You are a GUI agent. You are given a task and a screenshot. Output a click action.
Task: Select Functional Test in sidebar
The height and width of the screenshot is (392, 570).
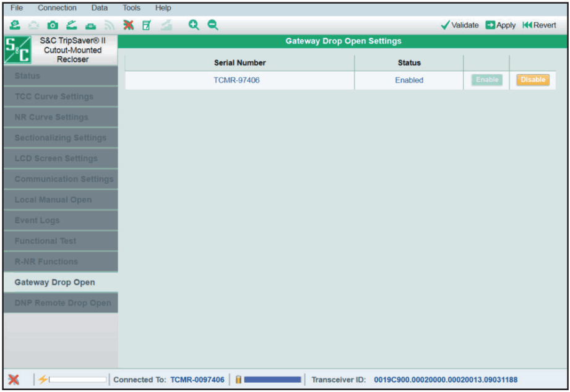(61, 241)
